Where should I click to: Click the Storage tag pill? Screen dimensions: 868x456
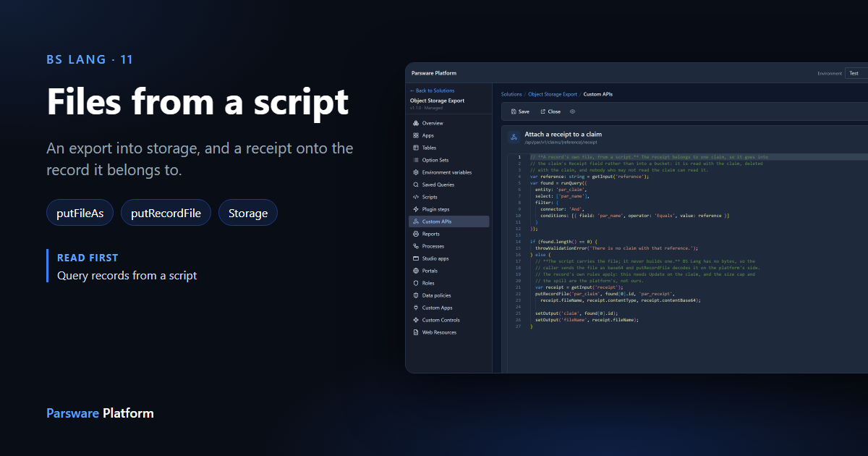248,213
